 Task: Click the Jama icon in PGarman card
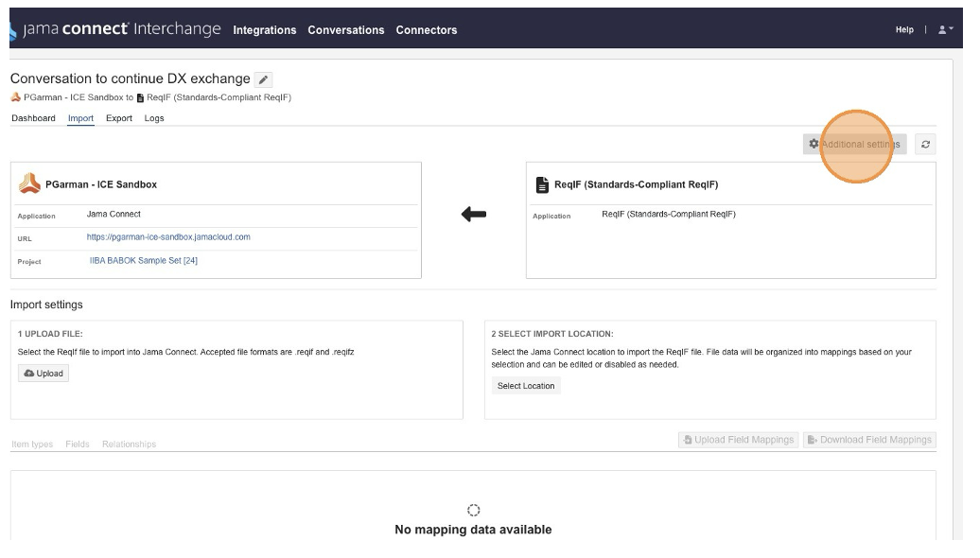(x=29, y=183)
